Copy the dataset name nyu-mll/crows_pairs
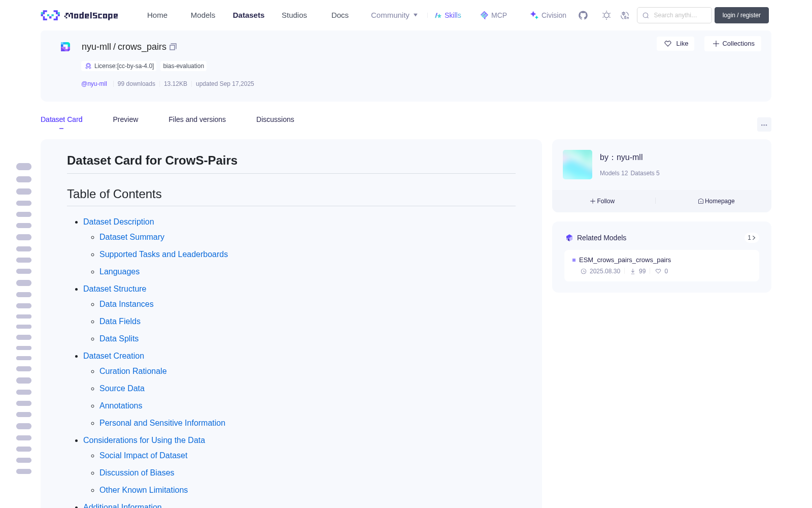 pyautogui.click(x=173, y=47)
